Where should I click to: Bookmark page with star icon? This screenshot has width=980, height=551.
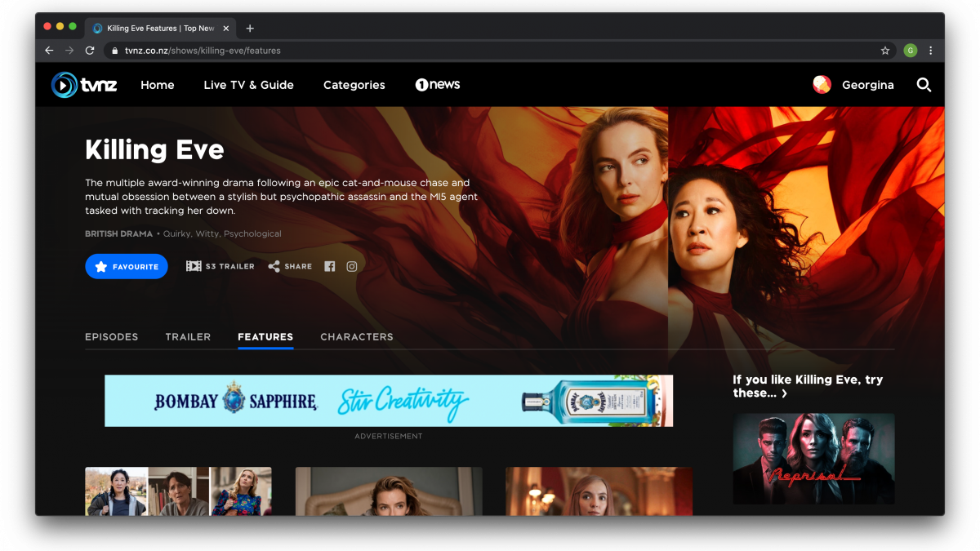[x=885, y=51]
